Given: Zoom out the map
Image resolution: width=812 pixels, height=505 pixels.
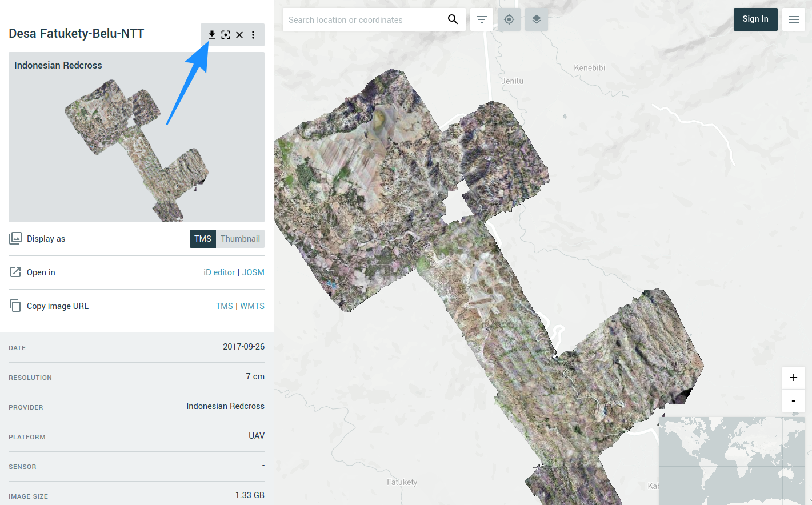Looking at the screenshot, I should click(x=794, y=401).
